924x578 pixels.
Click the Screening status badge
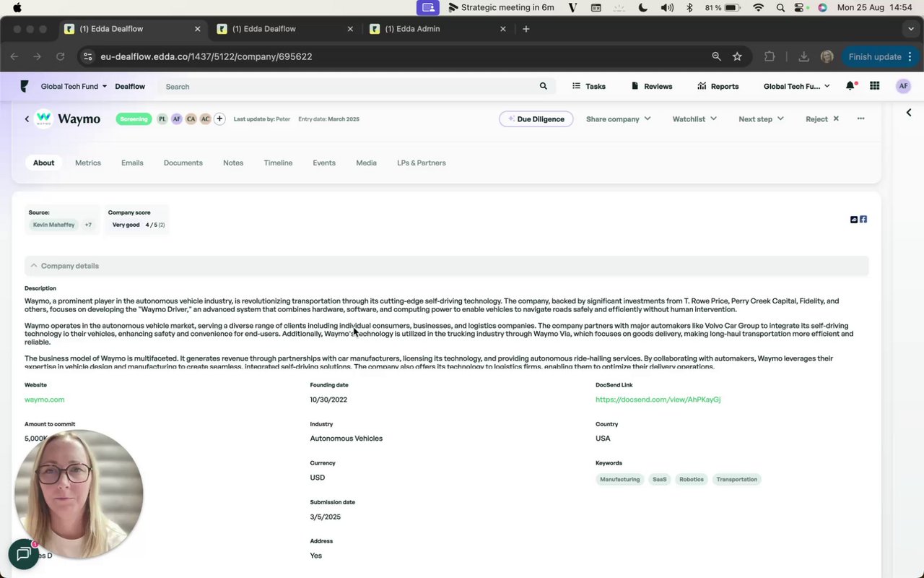134,119
